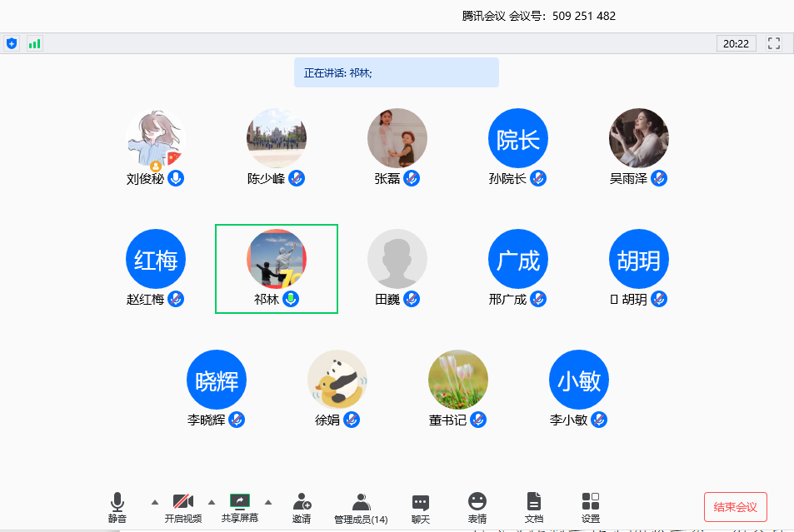Turn on video camera
The width and height of the screenshot is (794, 532).
(183, 506)
